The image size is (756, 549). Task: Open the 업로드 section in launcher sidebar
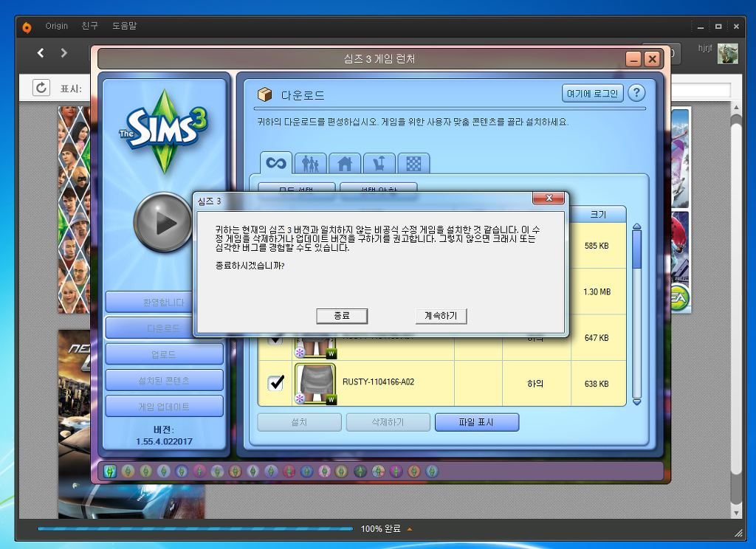click(164, 354)
